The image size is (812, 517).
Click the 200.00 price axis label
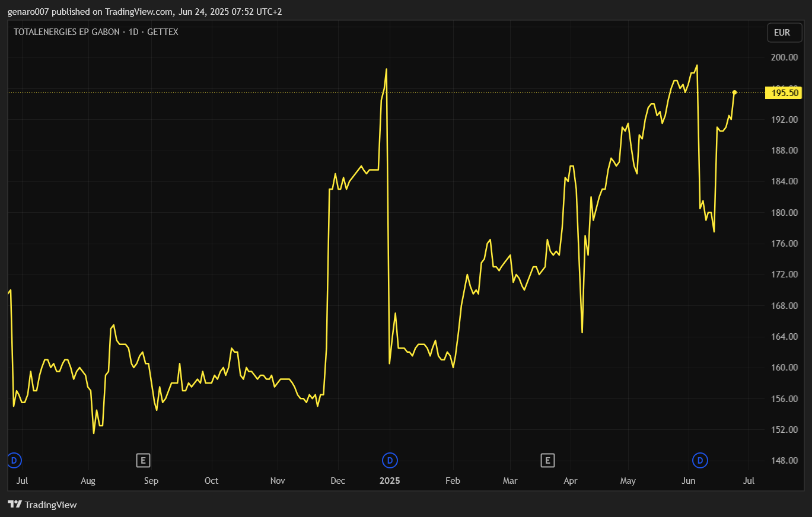[784, 58]
